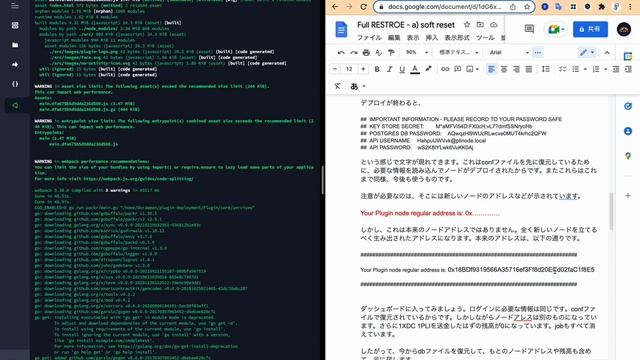640x360 pixels.
Task: Open the ファイル menu
Action: (x=369, y=38)
